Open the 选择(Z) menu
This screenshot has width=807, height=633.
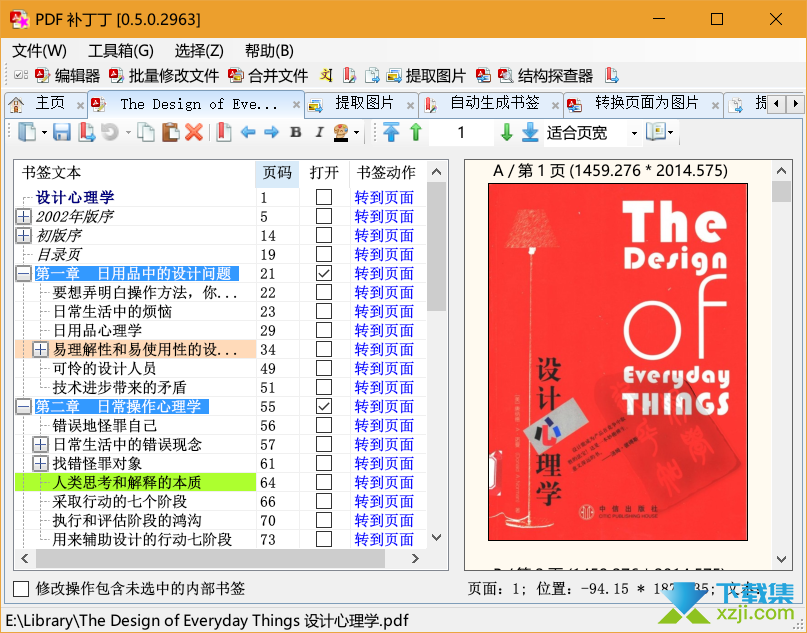pos(199,51)
